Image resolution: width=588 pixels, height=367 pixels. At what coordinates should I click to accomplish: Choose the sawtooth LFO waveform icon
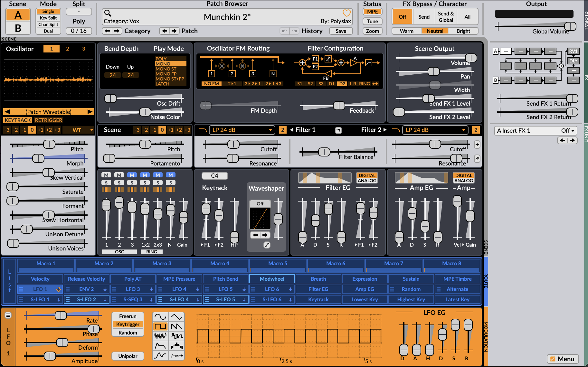(x=176, y=326)
